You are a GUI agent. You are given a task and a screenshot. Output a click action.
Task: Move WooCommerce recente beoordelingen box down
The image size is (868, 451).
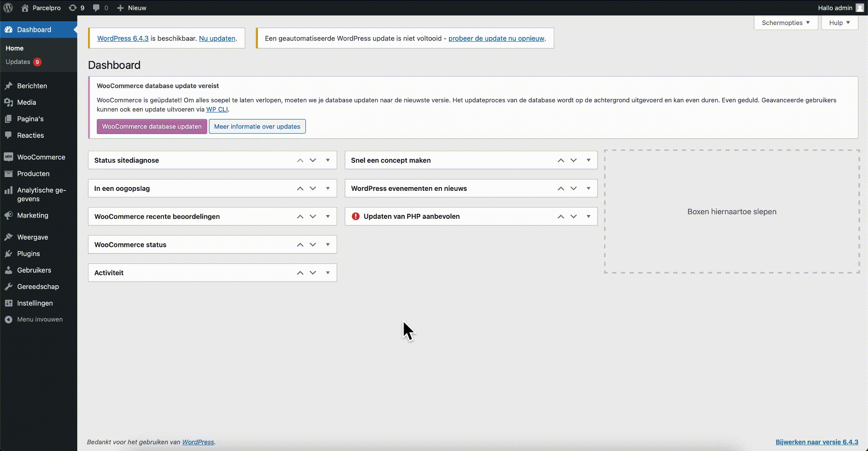pyautogui.click(x=313, y=216)
